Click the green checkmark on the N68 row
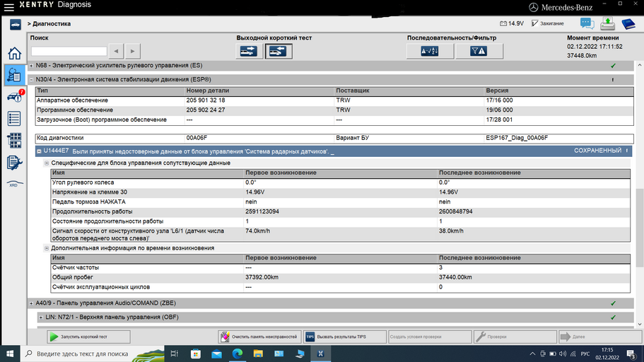 pyautogui.click(x=613, y=66)
